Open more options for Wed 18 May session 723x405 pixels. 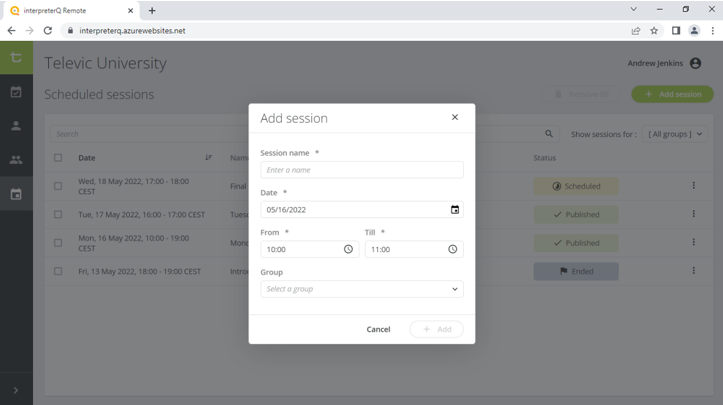click(693, 185)
